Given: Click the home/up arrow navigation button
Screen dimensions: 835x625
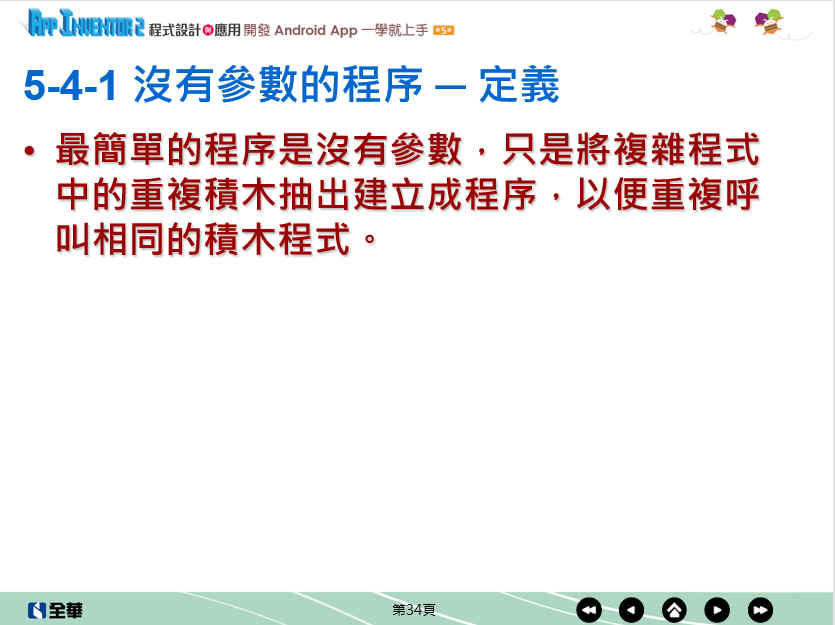Looking at the screenshot, I should pyautogui.click(x=674, y=609).
